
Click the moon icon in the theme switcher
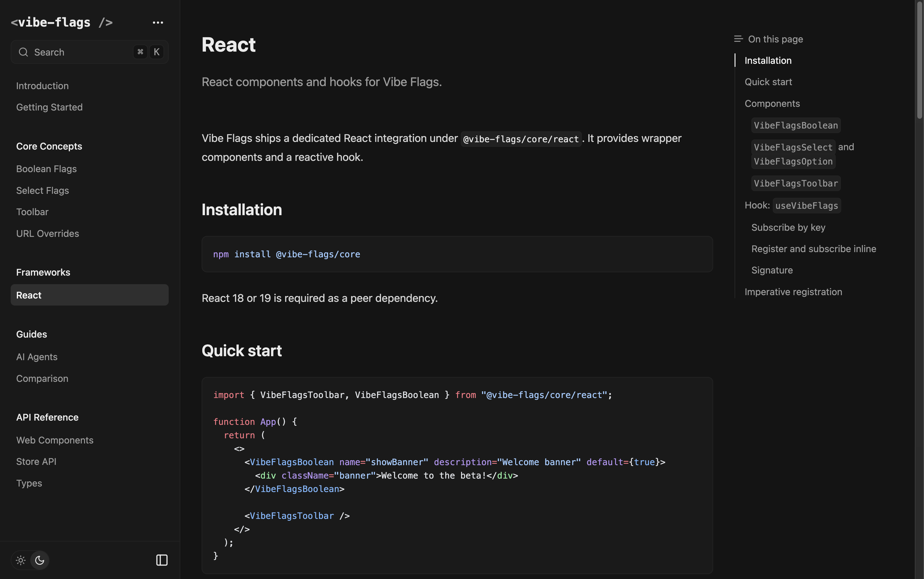click(39, 560)
